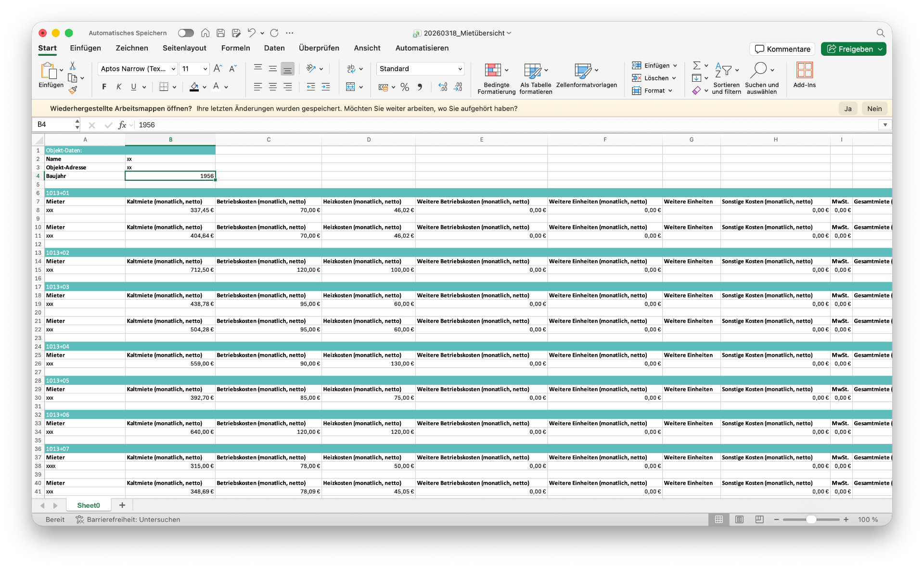Add a decimal place
Viewport: 924px width, 568px height.
443,87
